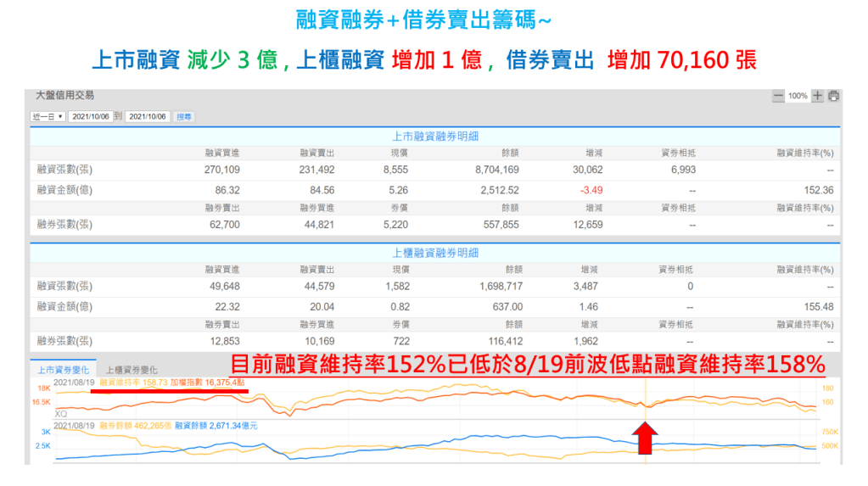
Task: Click the zoom in plus icon
Action: click(817, 97)
